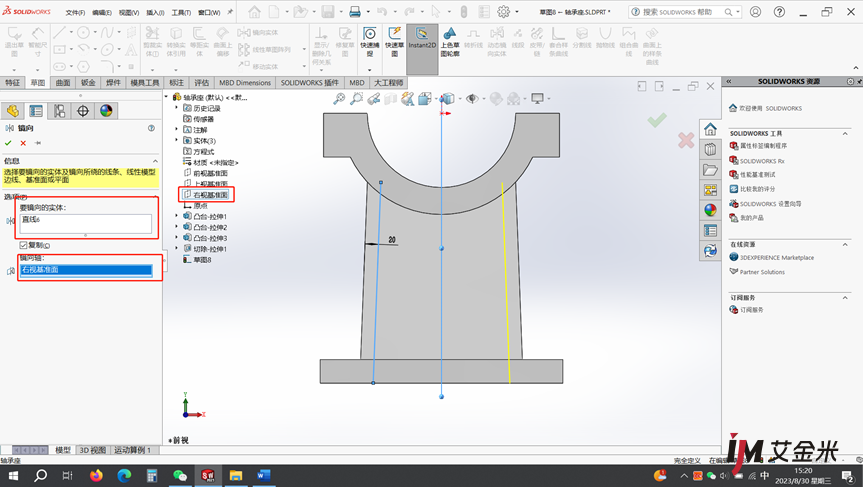Pin the mirror PropertyManager open
The width and height of the screenshot is (863, 487).
click(37, 143)
